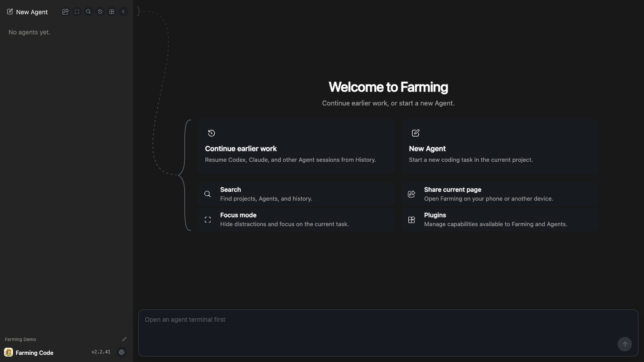
Task: Click the Welcome to Farming heading
Action: [388, 87]
